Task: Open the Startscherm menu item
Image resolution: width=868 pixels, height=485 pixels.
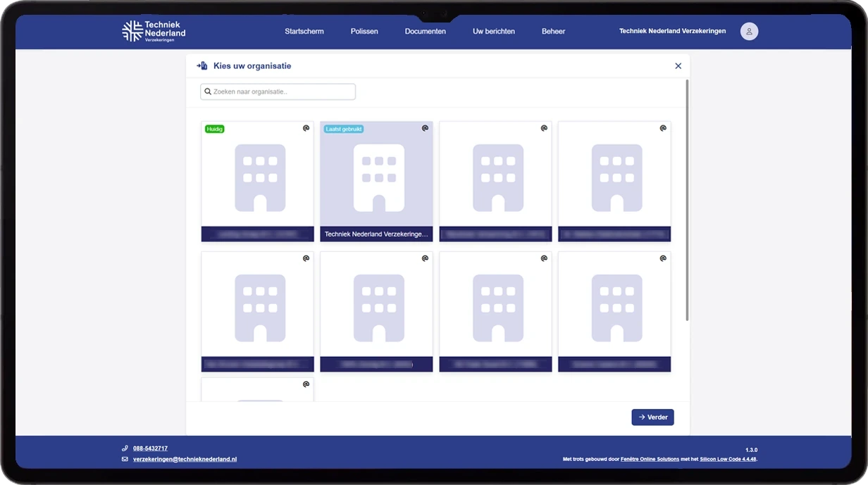Action: tap(304, 32)
